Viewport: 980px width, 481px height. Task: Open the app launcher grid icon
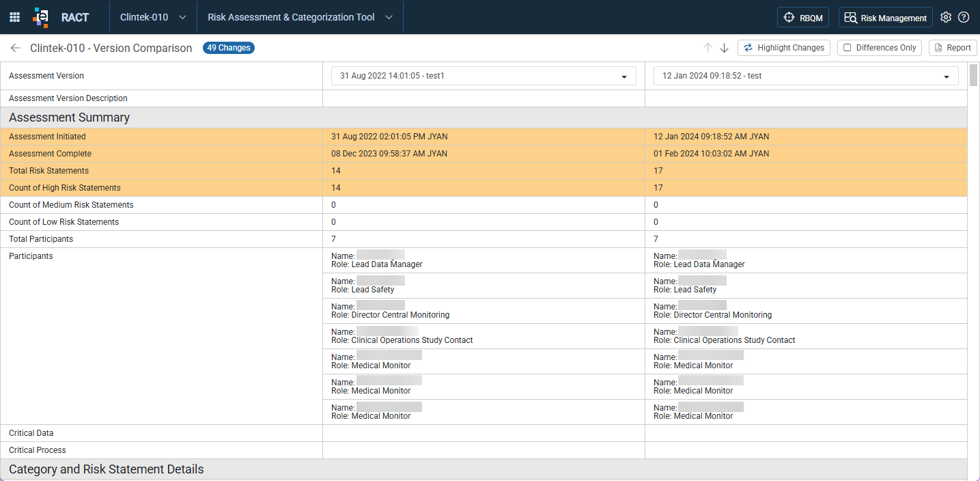(x=14, y=17)
